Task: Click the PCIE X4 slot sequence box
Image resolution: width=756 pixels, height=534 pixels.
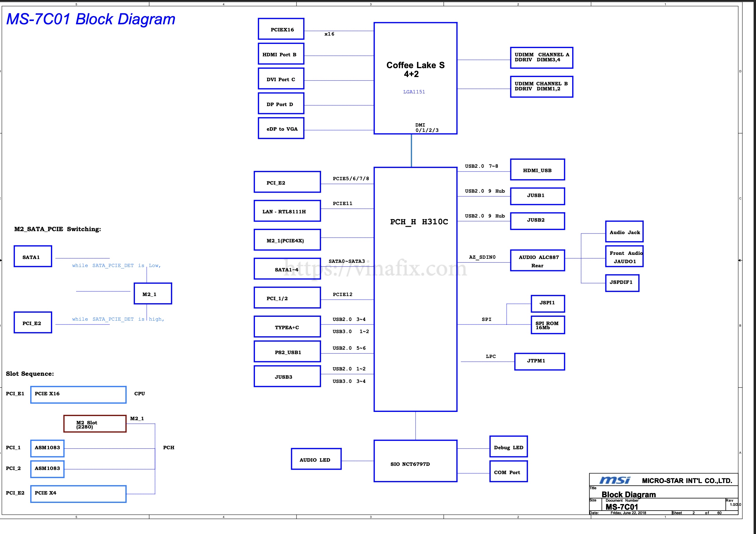Action: pos(78,493)
